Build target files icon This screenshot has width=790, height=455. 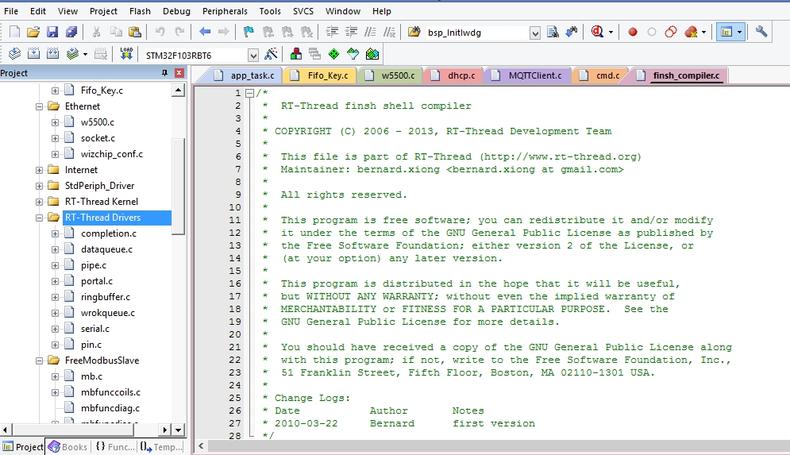(34, 54)
